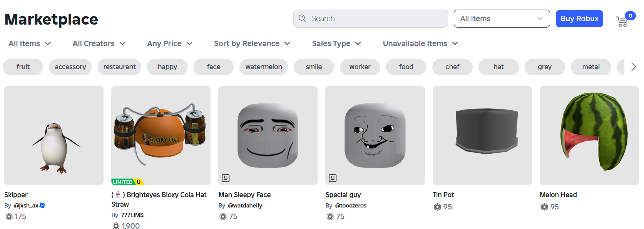Image resolution: width=644 pixels, height=229 pixels.
Task: Open the shopping cart icon
Action: click(622, 22)
